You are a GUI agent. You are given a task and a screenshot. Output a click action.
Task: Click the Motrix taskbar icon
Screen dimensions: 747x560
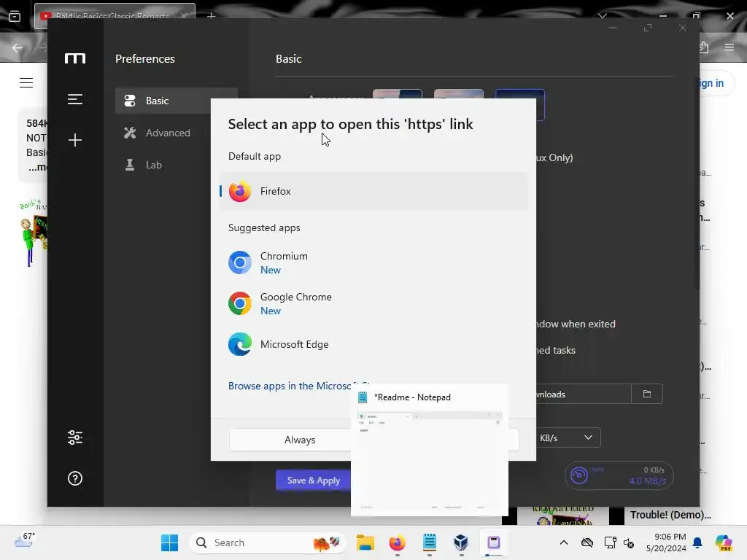(494, 542)
